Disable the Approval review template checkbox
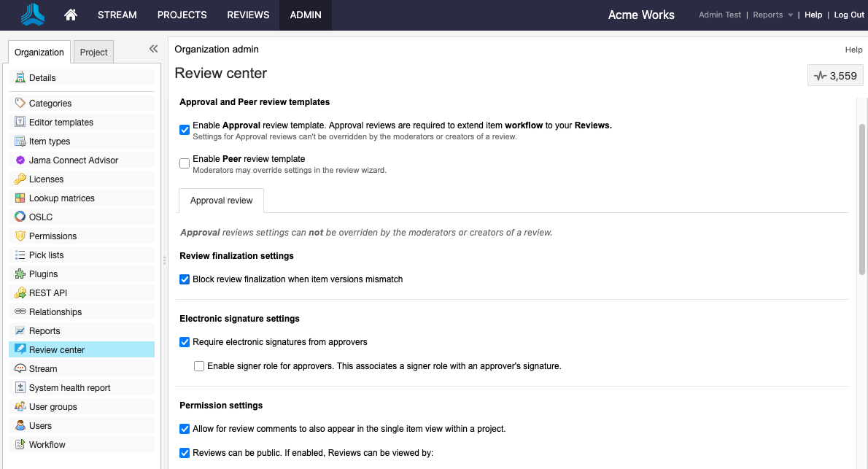868x469 pixels. point(185,130)
